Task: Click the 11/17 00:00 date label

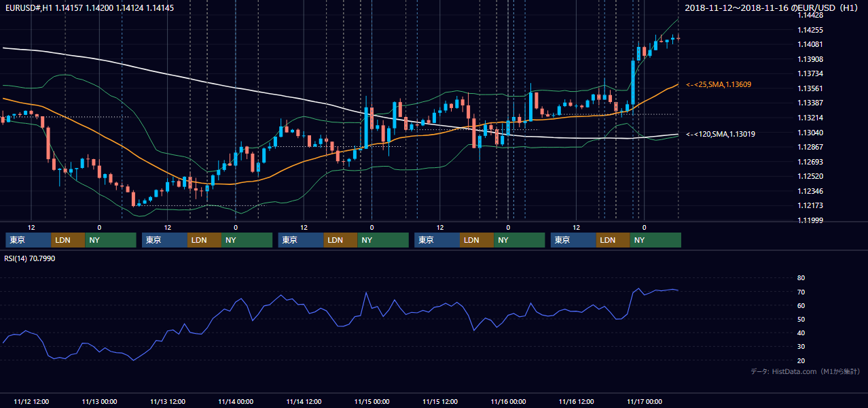Action: pyautogui.click(x=645, y=401)
